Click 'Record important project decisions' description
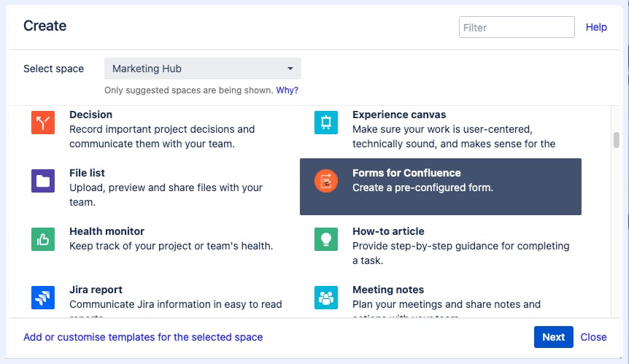This screenshot has width=629, height=364. tap(162, 136)
